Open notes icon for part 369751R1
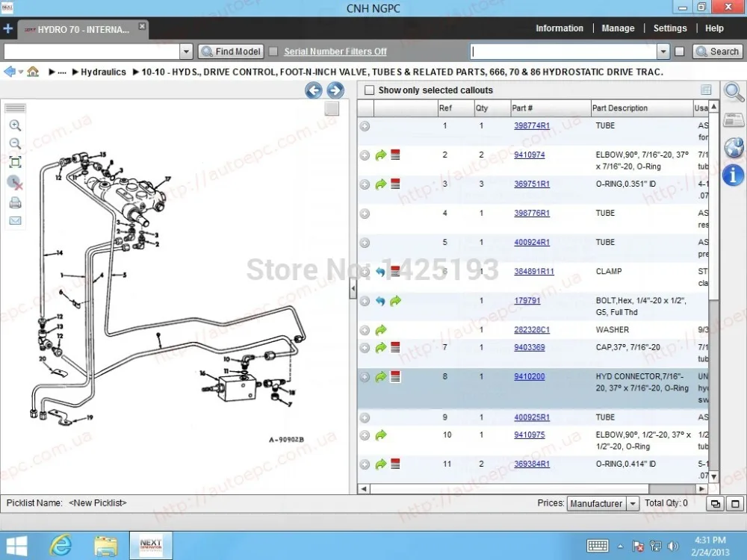The width and height of the screenshot is (747, 560). [395, 184]
